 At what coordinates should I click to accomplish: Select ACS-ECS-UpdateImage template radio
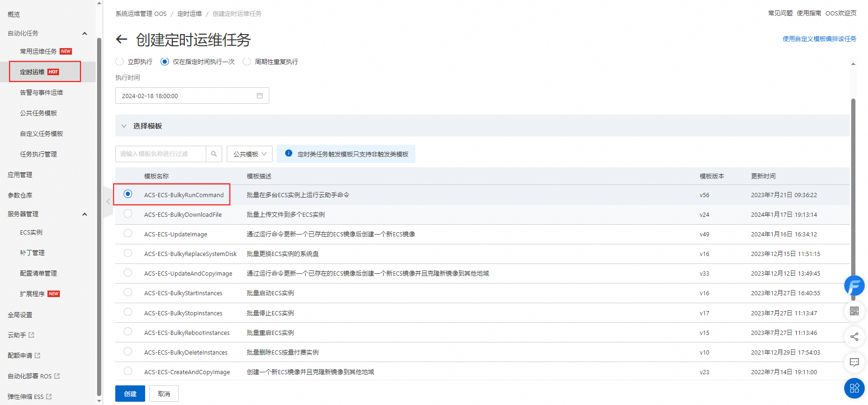128,233
